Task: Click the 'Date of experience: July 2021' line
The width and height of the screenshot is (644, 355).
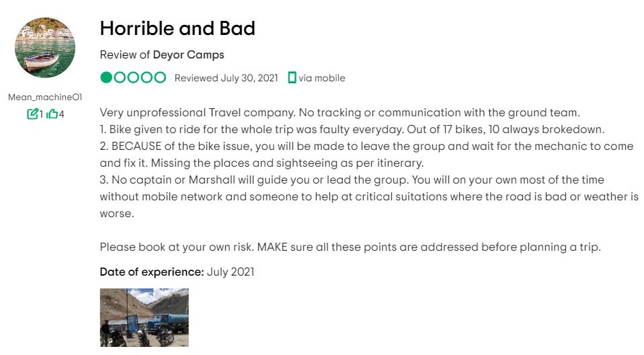Action: click(x=177, y=272)
